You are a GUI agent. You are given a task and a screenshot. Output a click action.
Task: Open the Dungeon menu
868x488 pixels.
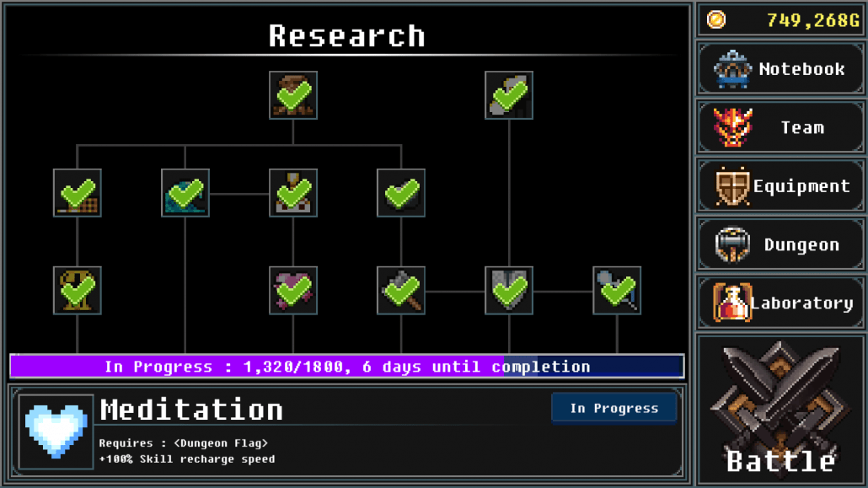(781, 244)
